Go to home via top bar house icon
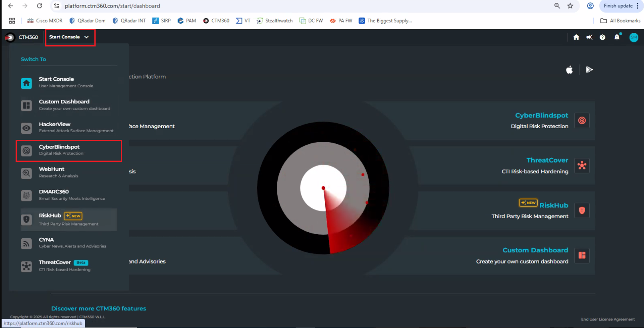This screenshot has width=644, height=328. click(x=576, y=37)
